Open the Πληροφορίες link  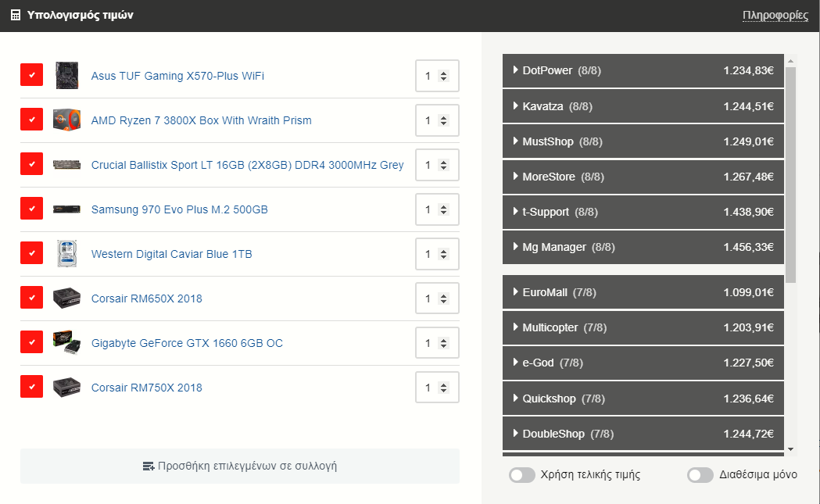775,15
